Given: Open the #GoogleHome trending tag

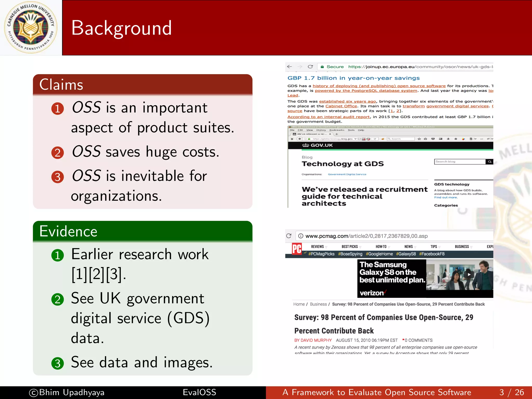Looking at the screenshot, I should tap(379, 254).
